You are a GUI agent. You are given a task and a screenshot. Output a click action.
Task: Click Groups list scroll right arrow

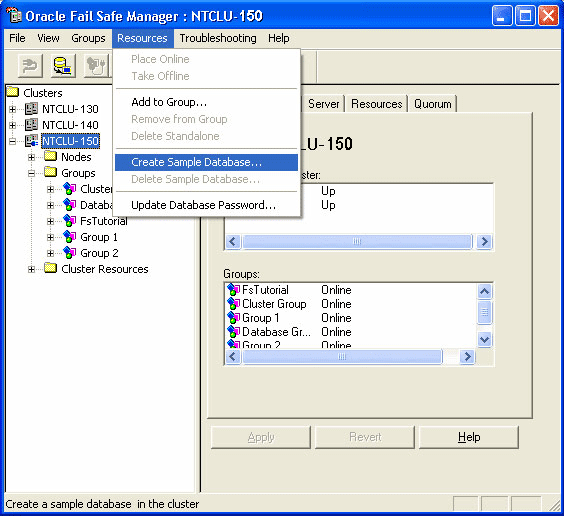[x=467, y=357]
